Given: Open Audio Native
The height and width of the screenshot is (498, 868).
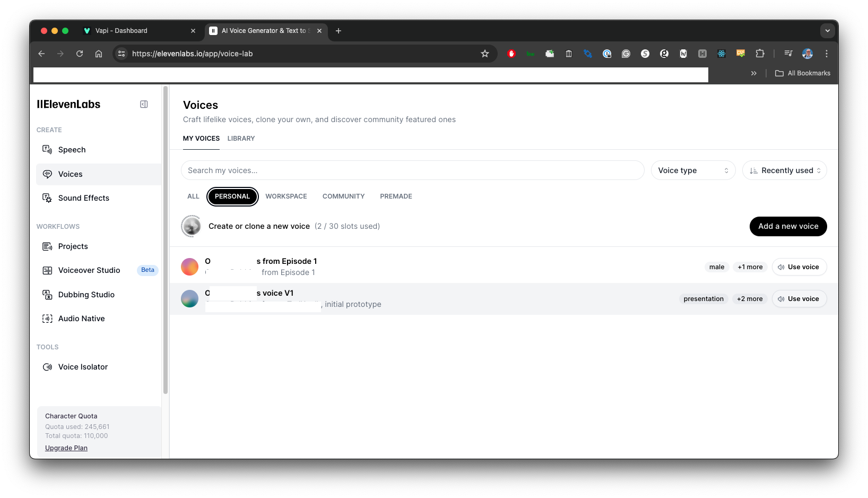Looking at the screenshot, I should pyautogui.click(x=99, y=319).
